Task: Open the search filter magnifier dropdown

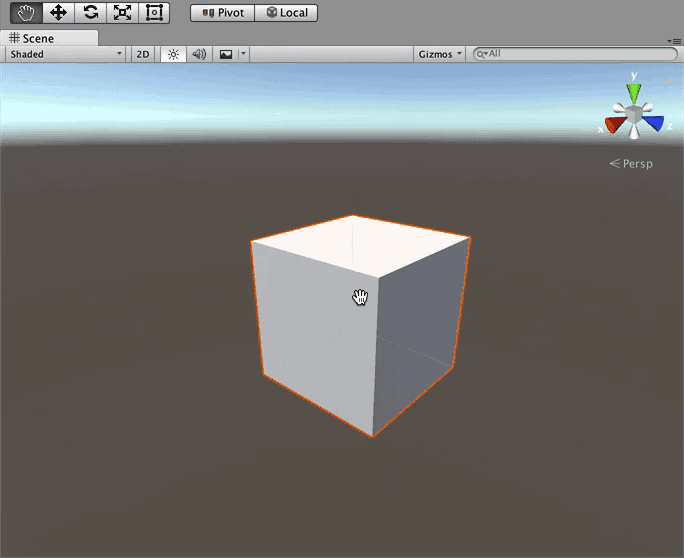Action: (x=482, y=54)
